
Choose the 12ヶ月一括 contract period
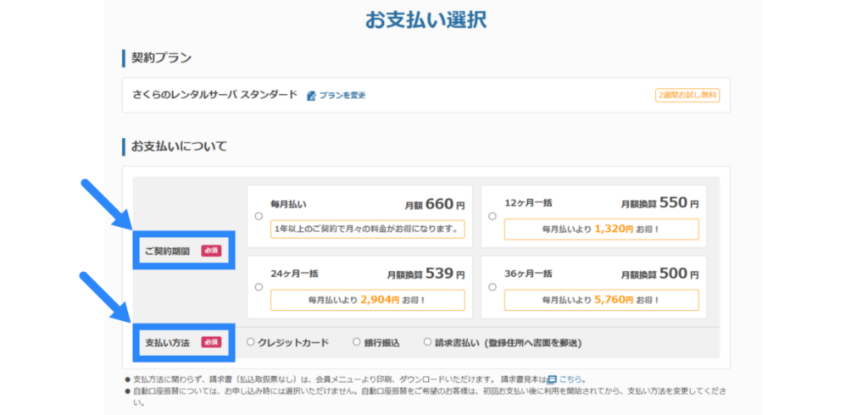pyautogui.click(x=492, y=216)
